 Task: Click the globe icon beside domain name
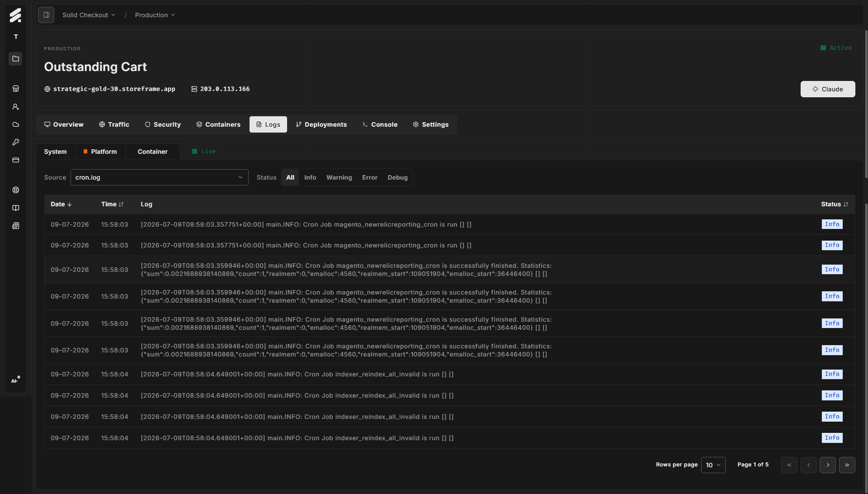[x=47, y=89]
